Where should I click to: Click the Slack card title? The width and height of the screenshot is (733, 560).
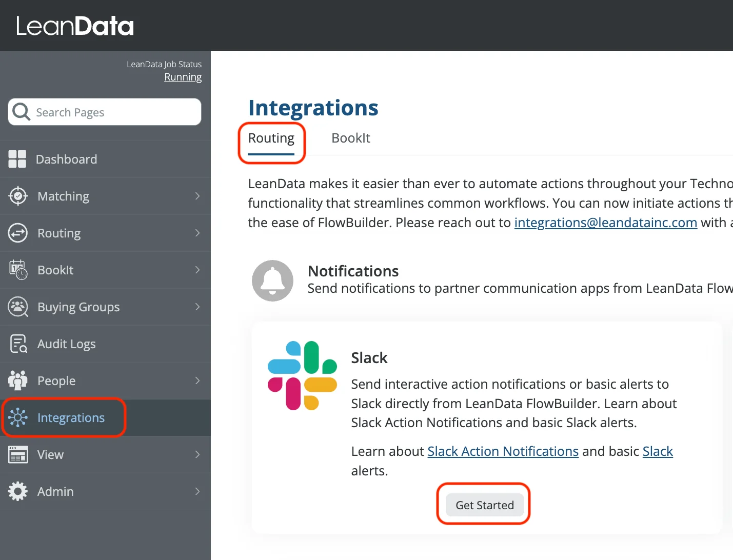(369, 357)
